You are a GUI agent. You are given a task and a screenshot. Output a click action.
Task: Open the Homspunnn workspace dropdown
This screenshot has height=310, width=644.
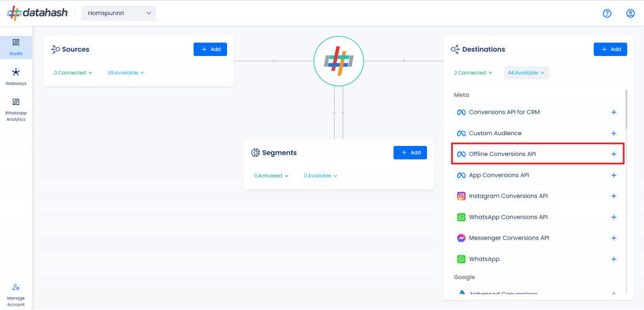(119, 13)
